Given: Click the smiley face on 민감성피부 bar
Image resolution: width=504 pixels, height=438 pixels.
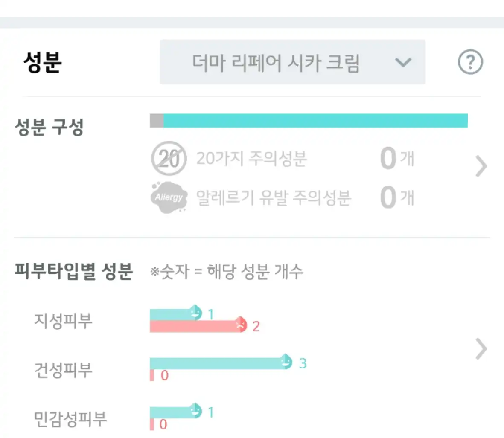Looking at the screenshot, I should point(195,411).
